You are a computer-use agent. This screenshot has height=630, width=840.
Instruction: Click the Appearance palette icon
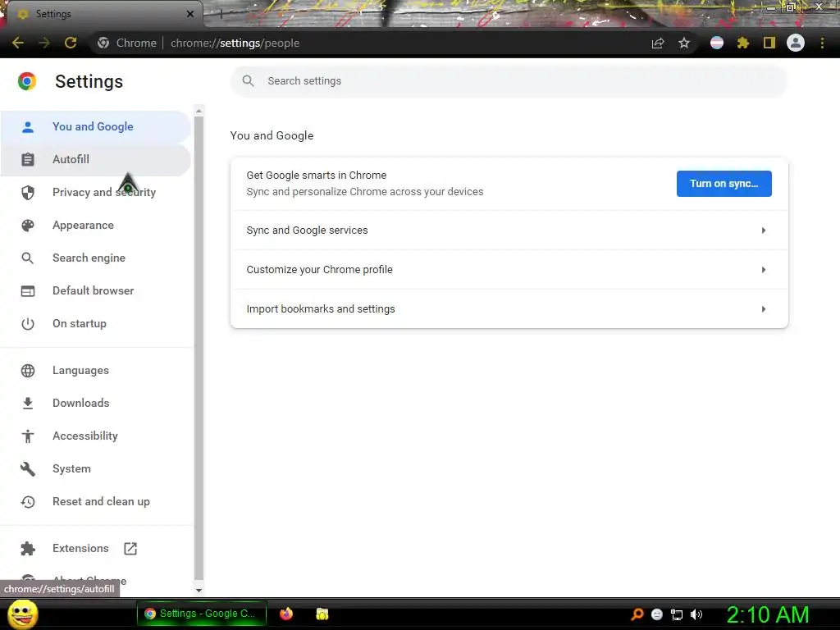click(28, 226)
